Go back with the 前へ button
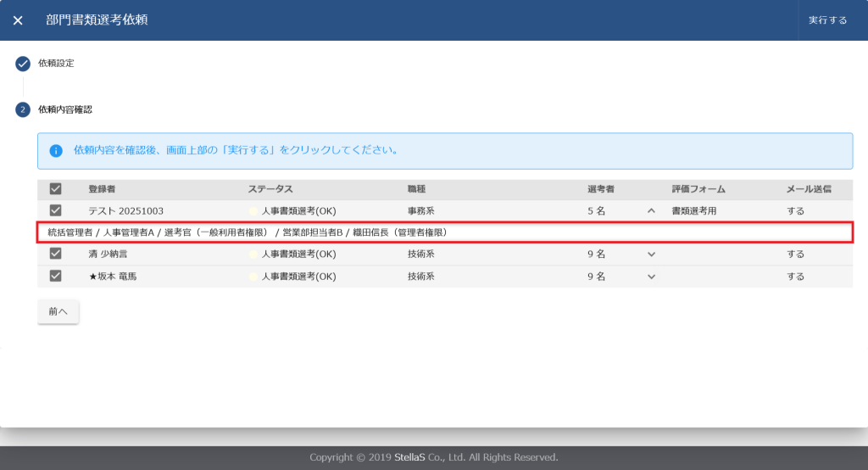Viewport: 868px width, 470px height. 58,312
